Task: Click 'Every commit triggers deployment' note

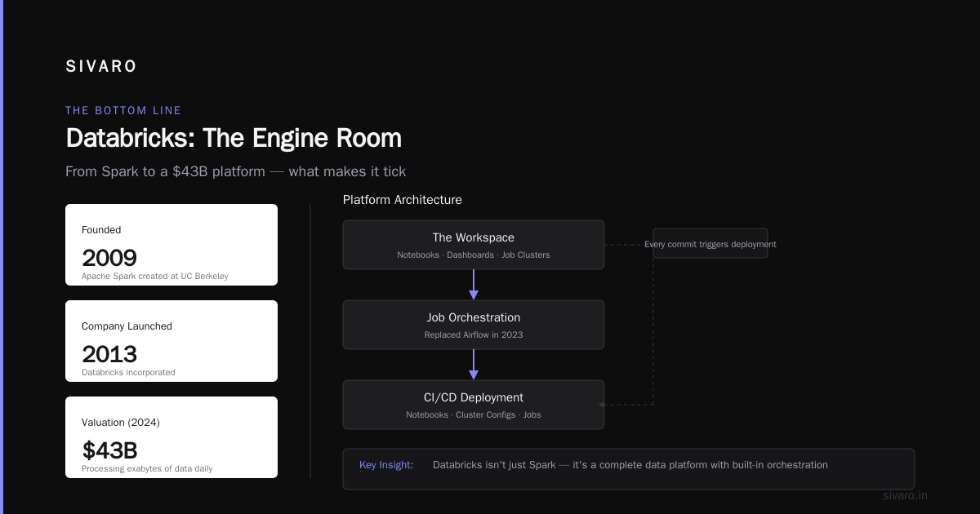Action: point(710,244)
